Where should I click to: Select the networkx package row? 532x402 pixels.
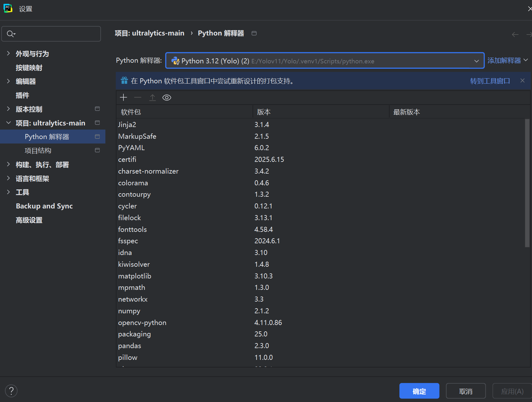(321, 299)
